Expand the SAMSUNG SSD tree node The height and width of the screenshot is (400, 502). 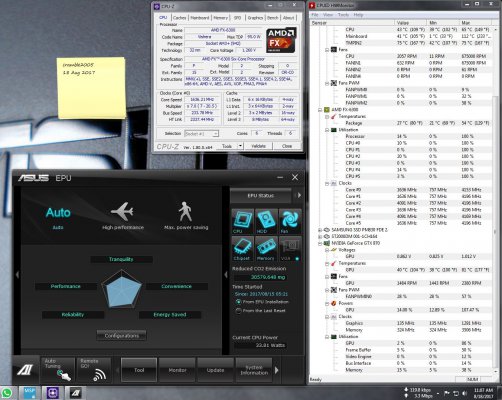coord(320,230)
